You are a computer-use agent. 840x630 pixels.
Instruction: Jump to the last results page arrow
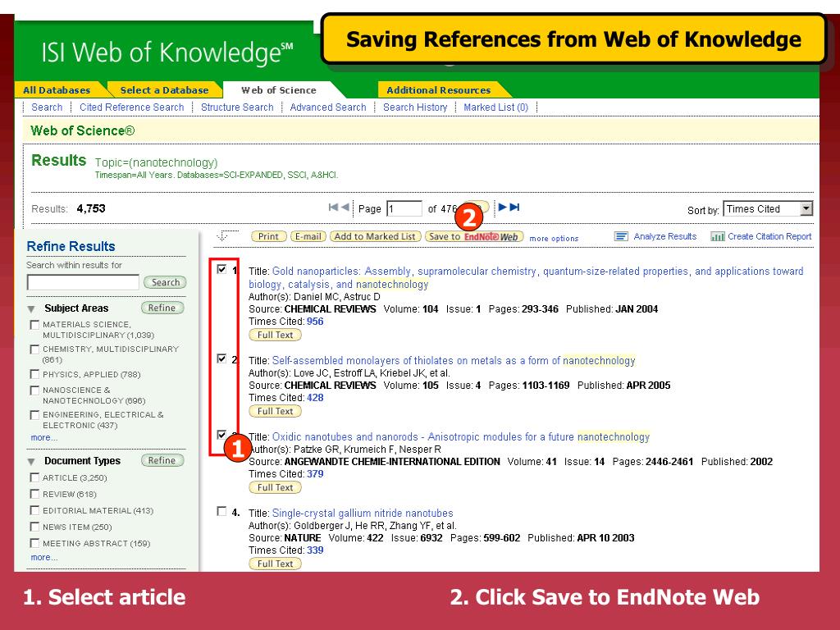coord(515,208)
